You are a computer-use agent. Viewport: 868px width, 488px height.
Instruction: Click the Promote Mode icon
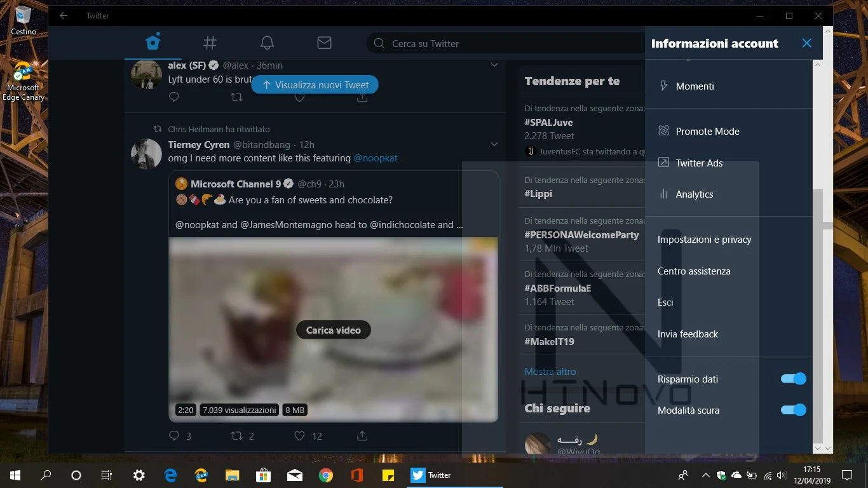663,131
